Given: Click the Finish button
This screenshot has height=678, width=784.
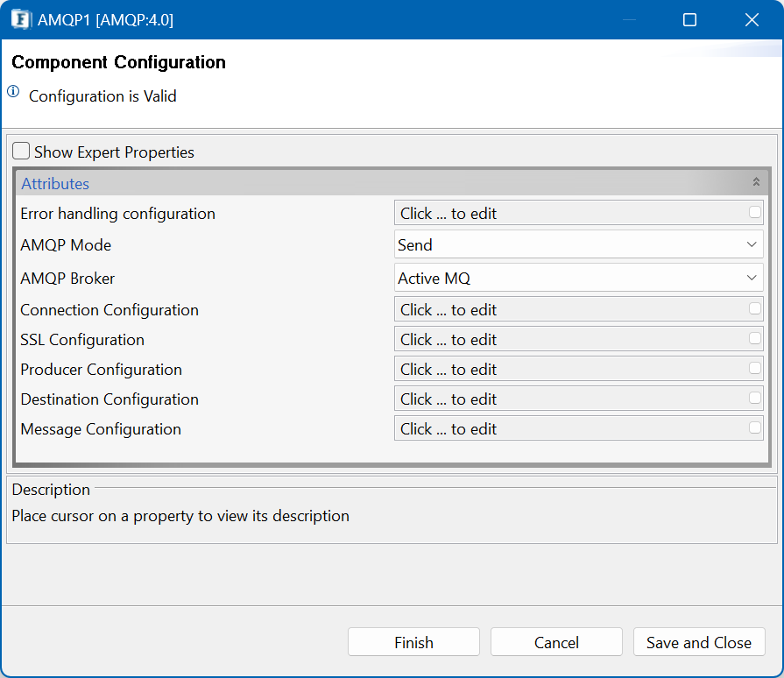Looking at the screenshot, I should point(413,642).
